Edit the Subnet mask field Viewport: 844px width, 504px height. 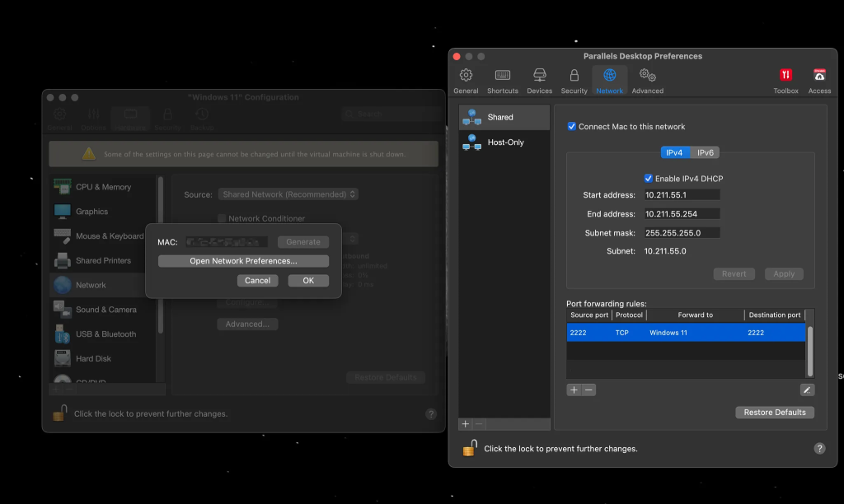(x=682, y=233)
